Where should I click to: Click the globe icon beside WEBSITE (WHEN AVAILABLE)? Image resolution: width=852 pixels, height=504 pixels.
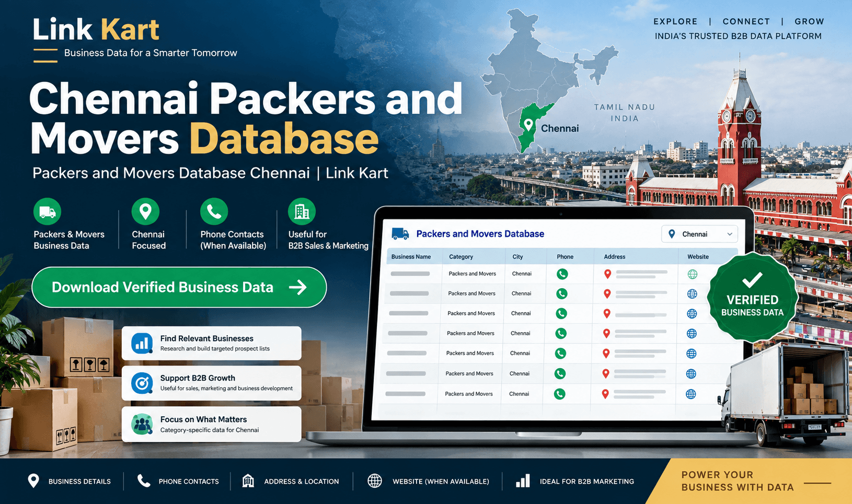pos(375,481)
